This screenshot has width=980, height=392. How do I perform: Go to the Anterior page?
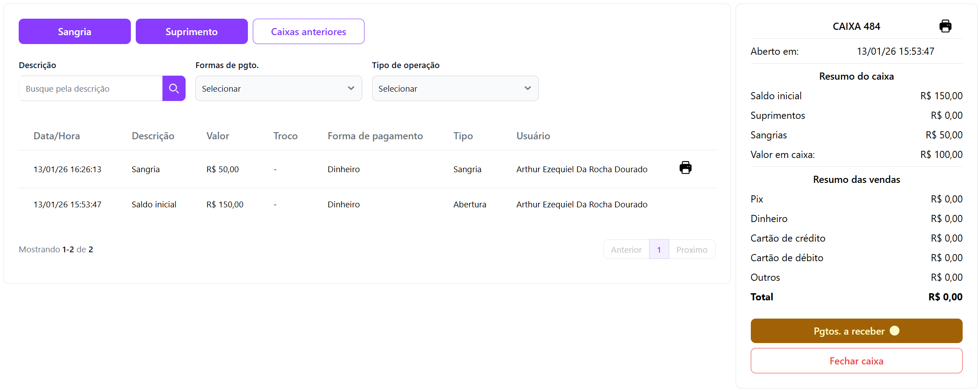626,250
